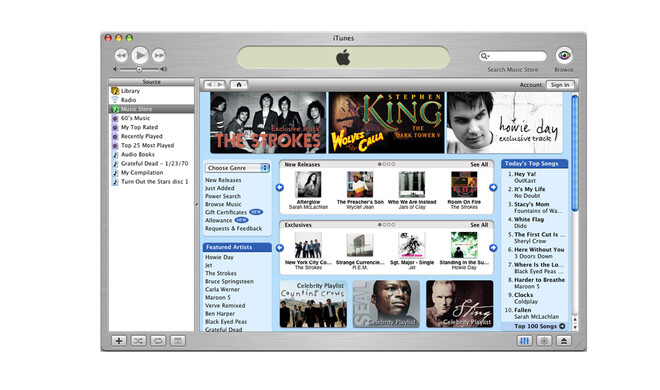The image size is (660, 390).
Task: Open the Stephen King Wolves of the Calla banner
Action: (386, 122)
